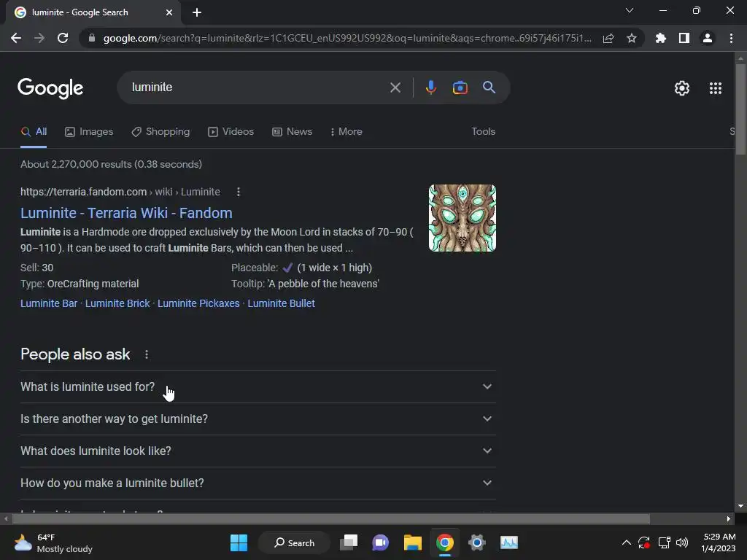Screen dimensions: 747x560
Task: Switch to Images results
Action: (89, 132)
